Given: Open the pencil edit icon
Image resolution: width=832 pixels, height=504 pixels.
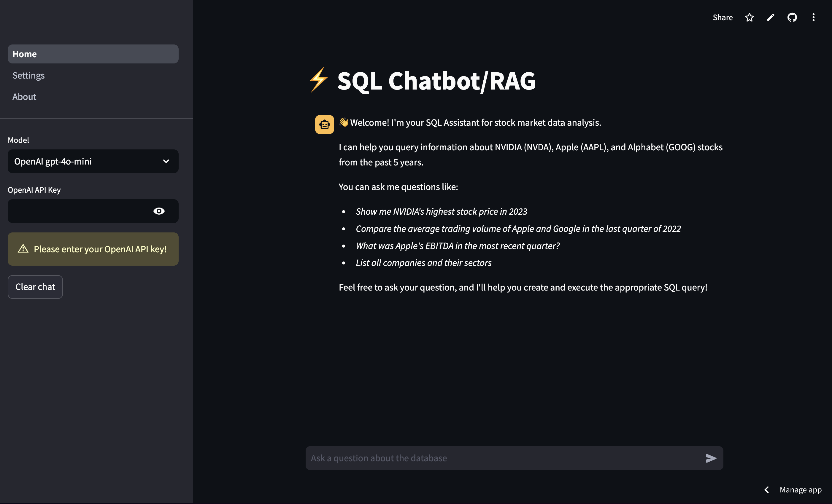Looking at the screenshot, I should pos(771,17).
